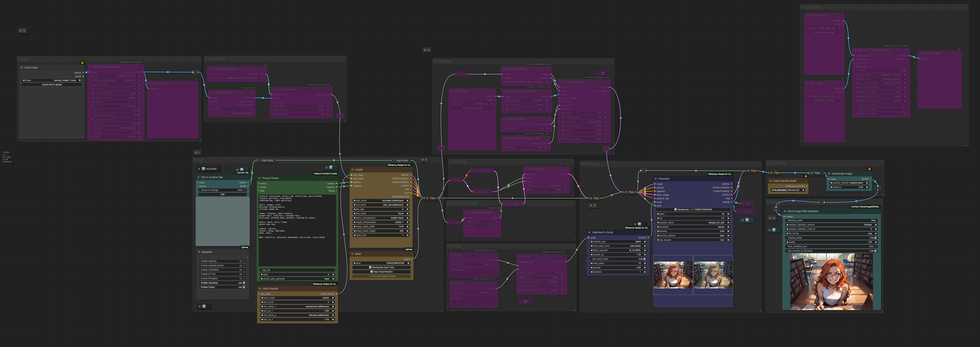Image resolution: width=980 pixels, height=347 pixels.
Task: Click the Canvas Tab info icon
Action: click(242, 169)
